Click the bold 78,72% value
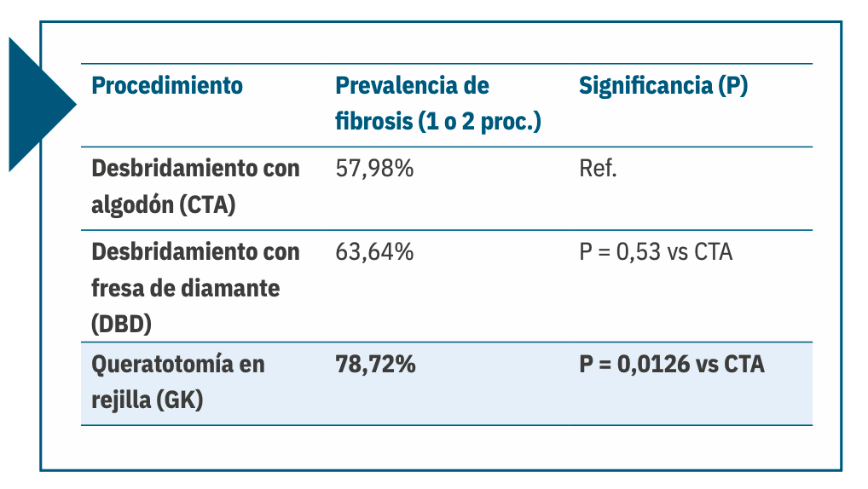Image resolution: width=868 pixels, height=489 pixels. (x=375, y=364)
